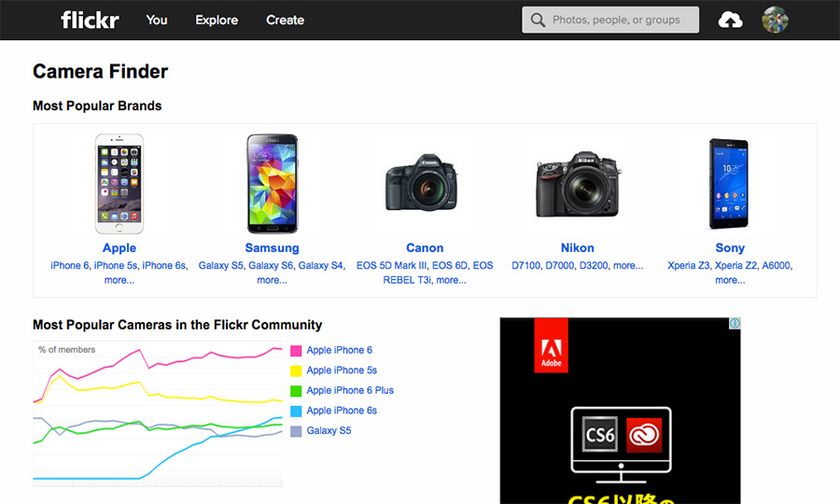The image size is (840, 504).
Task: Open the iPhone 6 link under Apple
Action: 70,266
